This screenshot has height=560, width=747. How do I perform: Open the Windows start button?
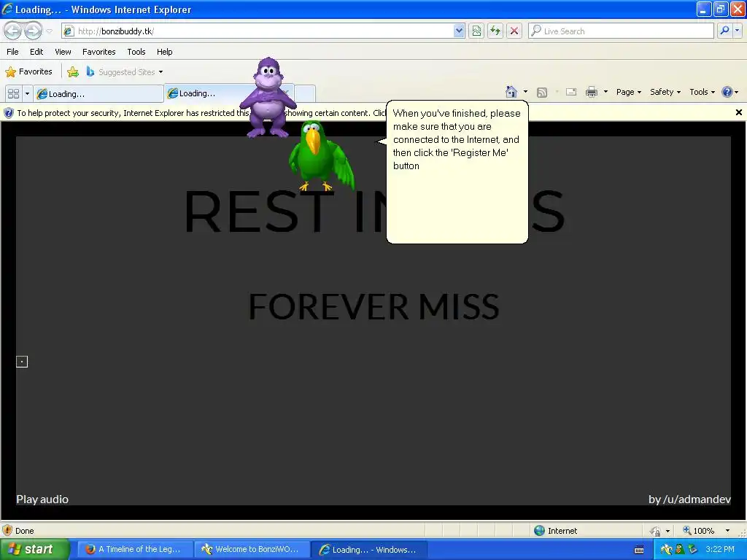click(34, 549)
